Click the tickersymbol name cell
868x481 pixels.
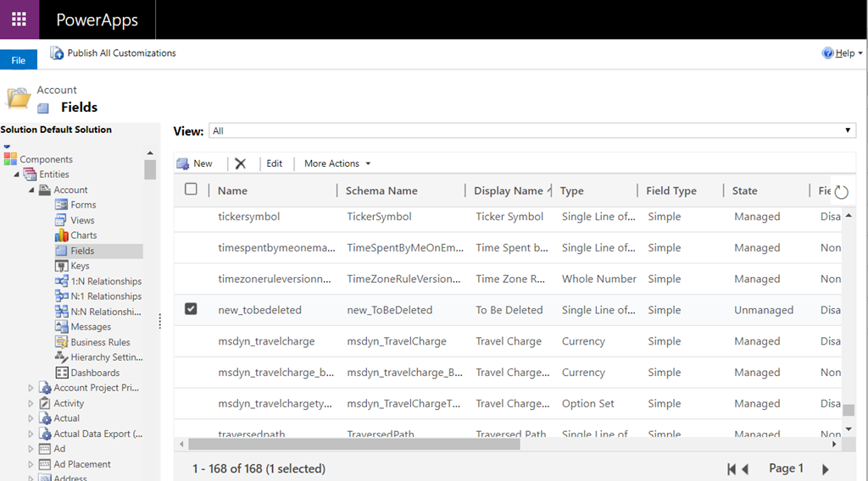[x=249, y=217]
